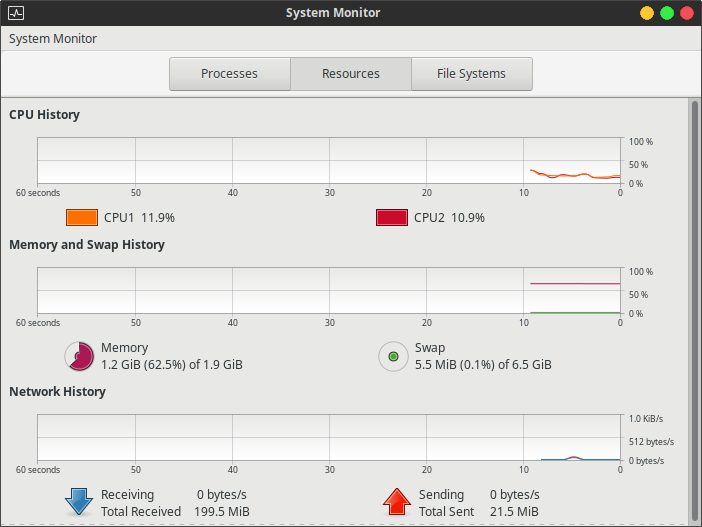Switch to the Processes tab
This screenshot has height=527, width=702.
pyautogui.click(x=230, y=74)
